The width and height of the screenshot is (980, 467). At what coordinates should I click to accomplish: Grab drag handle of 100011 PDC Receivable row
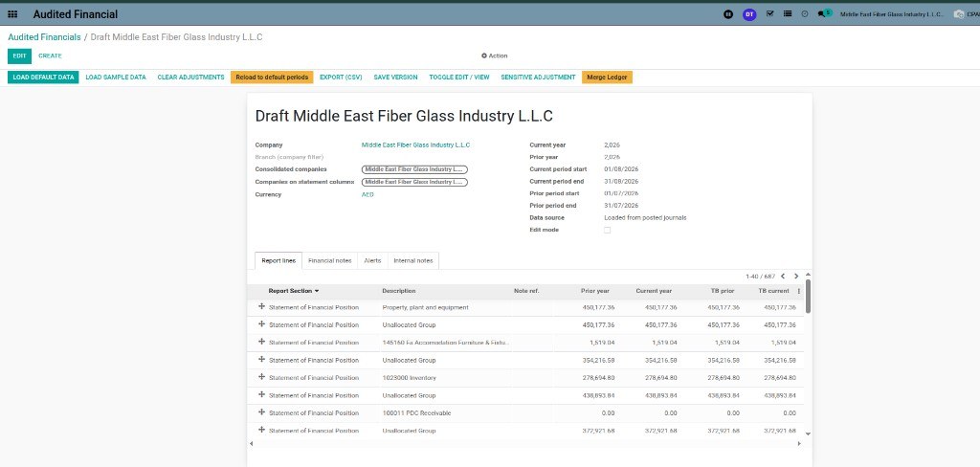coord(261,412)
